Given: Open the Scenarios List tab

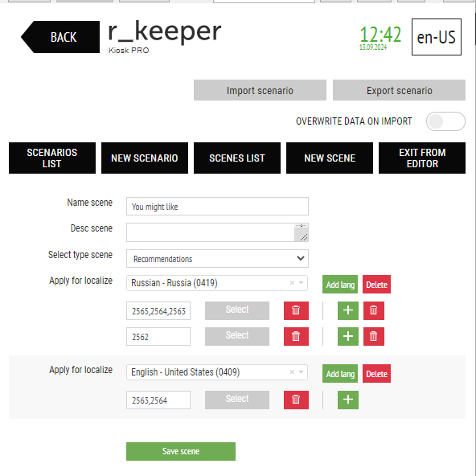Looking at the screenshot, I should tap(52, 158).
